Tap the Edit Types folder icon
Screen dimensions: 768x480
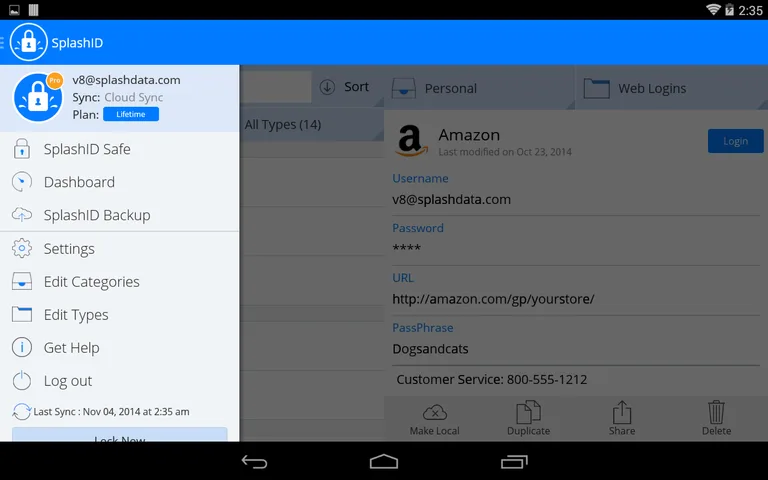[x=22, y=314]
